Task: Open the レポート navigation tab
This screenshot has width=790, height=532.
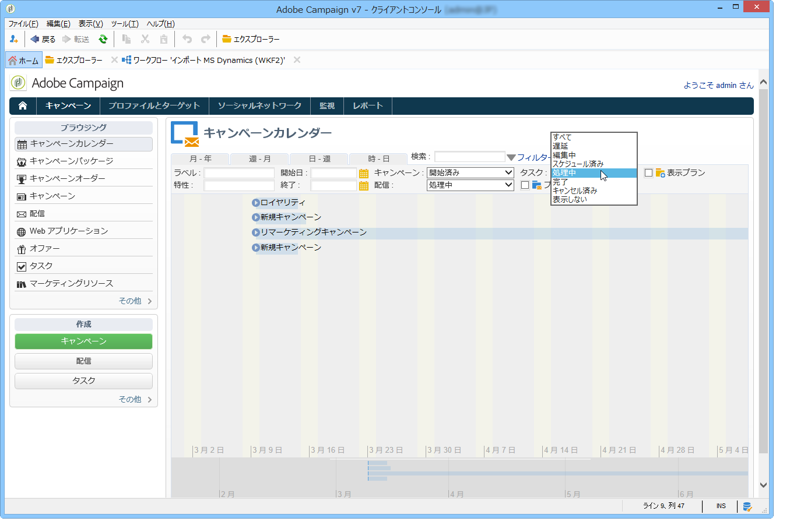Action: (x=368, y=105)
